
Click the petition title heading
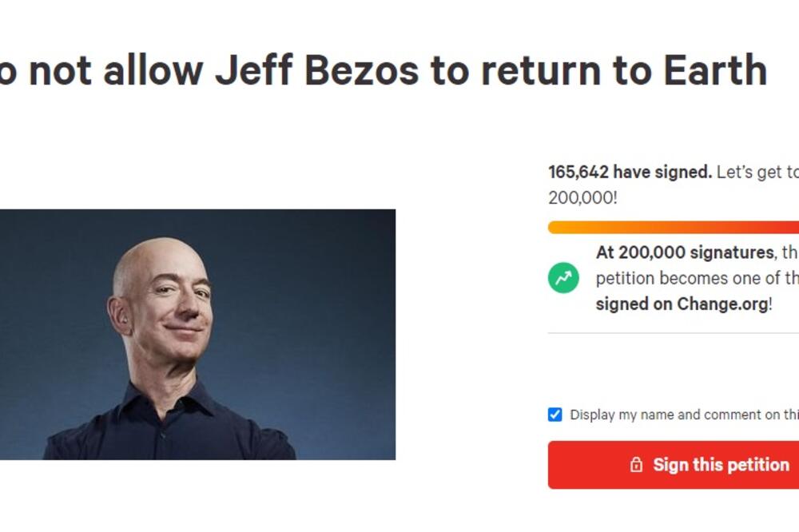click(x=384, y=70)
